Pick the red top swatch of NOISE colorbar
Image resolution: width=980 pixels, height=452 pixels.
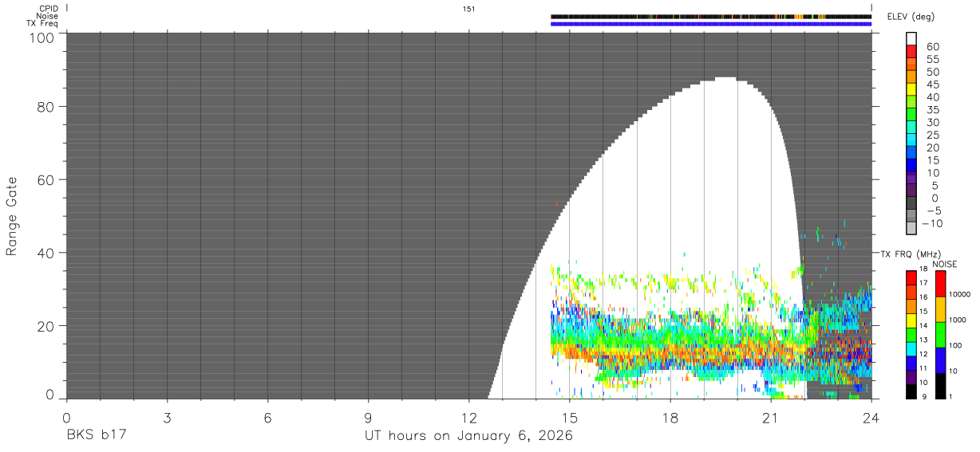point(940,284)
